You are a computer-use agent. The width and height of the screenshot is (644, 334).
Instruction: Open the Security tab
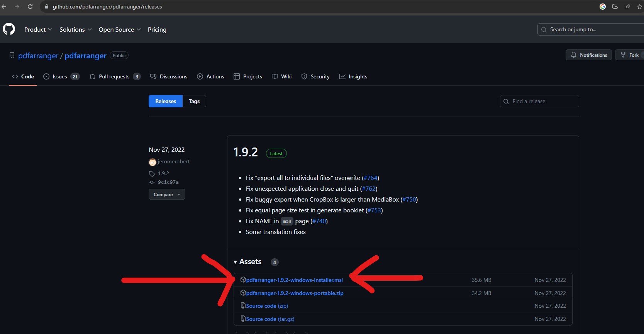[315, 76]
